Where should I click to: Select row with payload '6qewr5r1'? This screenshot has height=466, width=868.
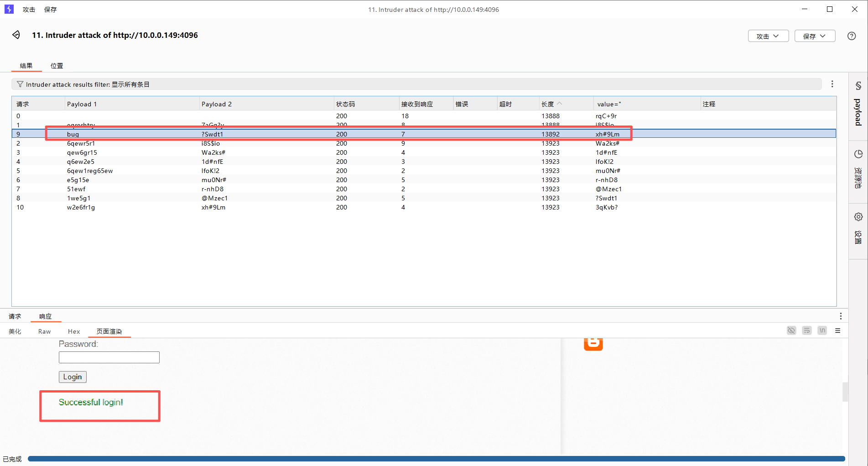coord(424,143)
